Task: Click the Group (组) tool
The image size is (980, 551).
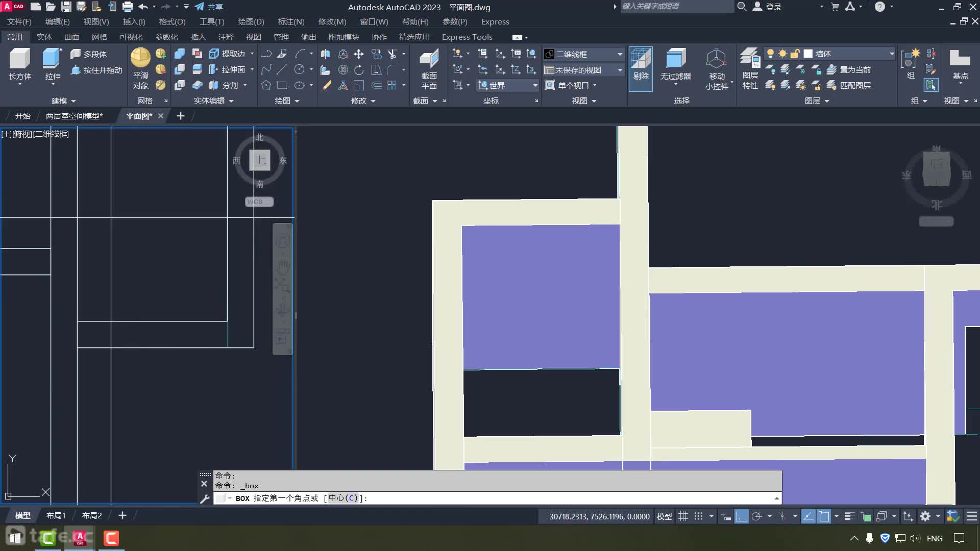Action: click(910, 64)
